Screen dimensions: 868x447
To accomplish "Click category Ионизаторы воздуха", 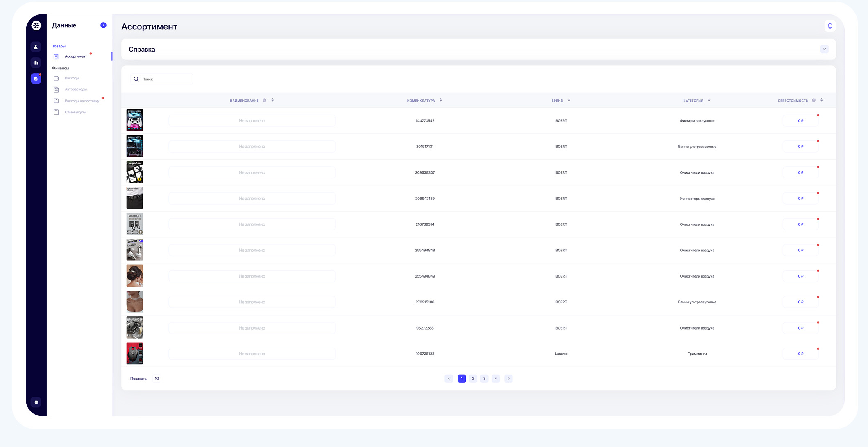I will pyautogui.click(x=697, y=199).
